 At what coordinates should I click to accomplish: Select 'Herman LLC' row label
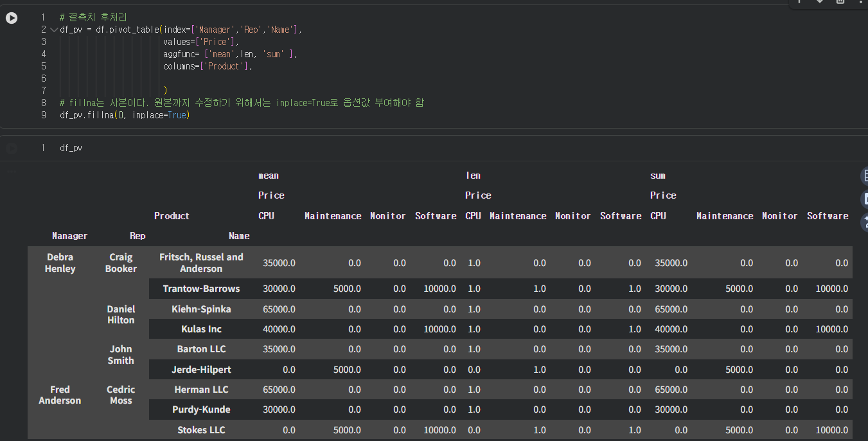click(x=201, y=390)
